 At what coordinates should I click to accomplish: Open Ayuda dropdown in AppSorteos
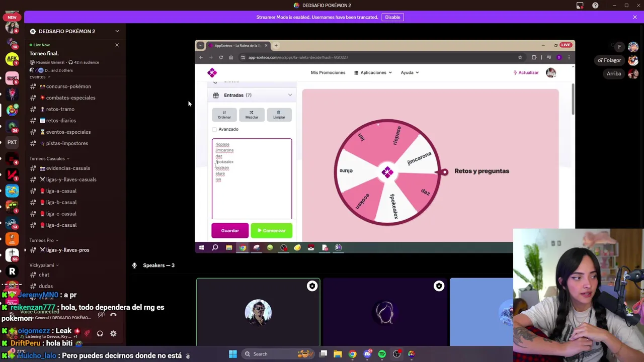(x=410, y=72)
